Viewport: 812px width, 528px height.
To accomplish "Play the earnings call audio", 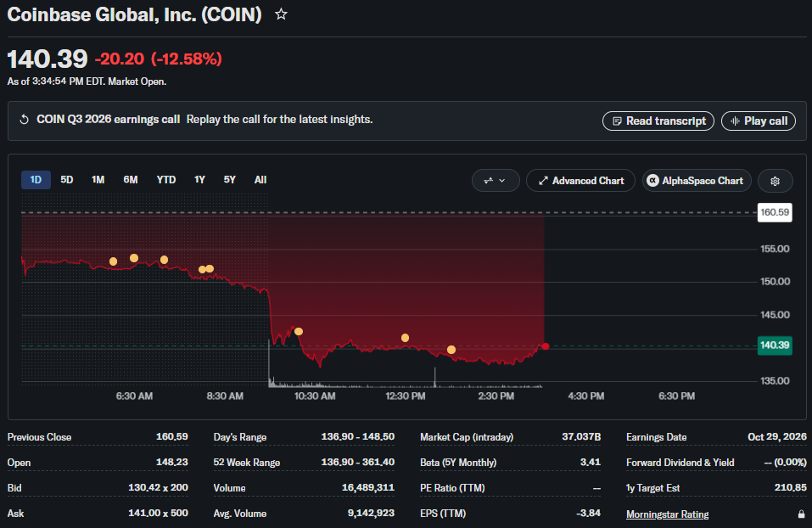I will (759, 121).
